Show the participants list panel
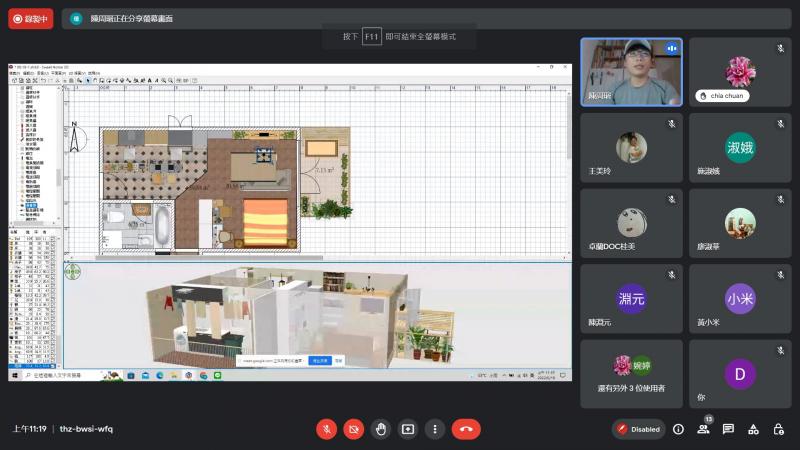 tap(703, 429)
